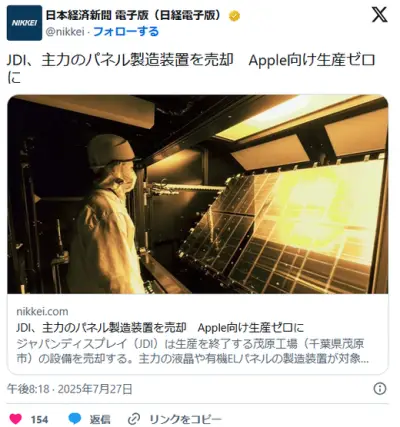Click the tweet text about Apple向け生産ゼロ
This screenshot has width=400, height=427.
pyautogui.click(x=191, y=69)
